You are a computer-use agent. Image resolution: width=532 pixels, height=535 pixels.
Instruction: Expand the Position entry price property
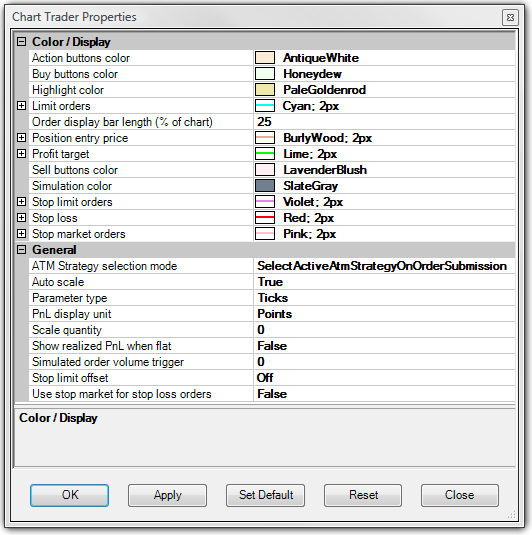[x=21, y=138]
